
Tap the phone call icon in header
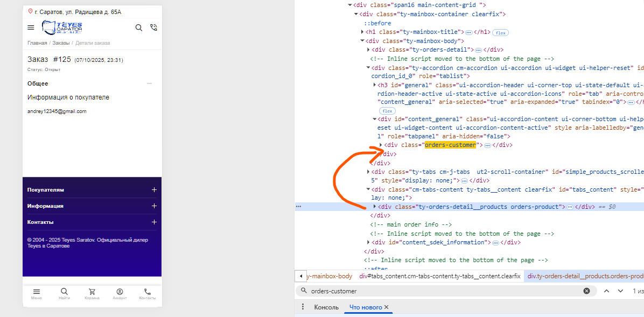(153, 27)
